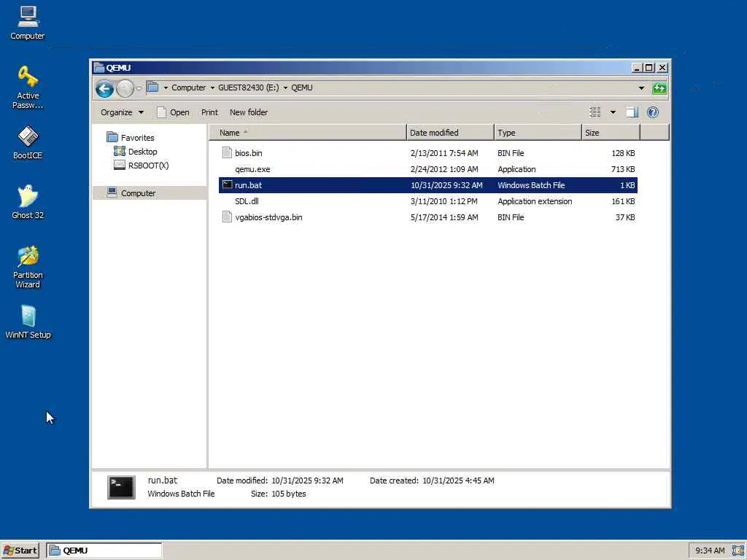Maximize the QEMU window

click(x=649, y=68)
